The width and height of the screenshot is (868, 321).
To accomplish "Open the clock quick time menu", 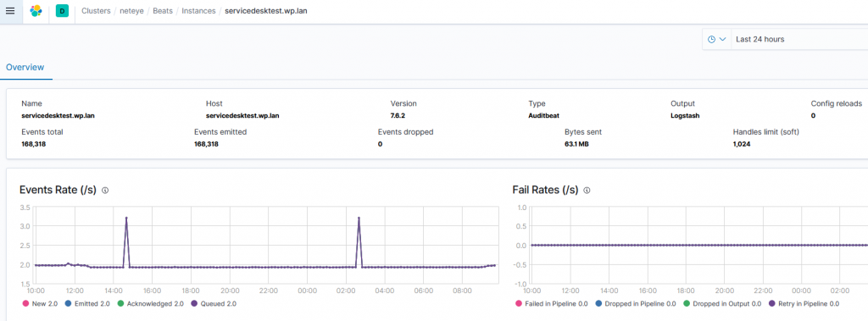I will [x=717, y=39].
